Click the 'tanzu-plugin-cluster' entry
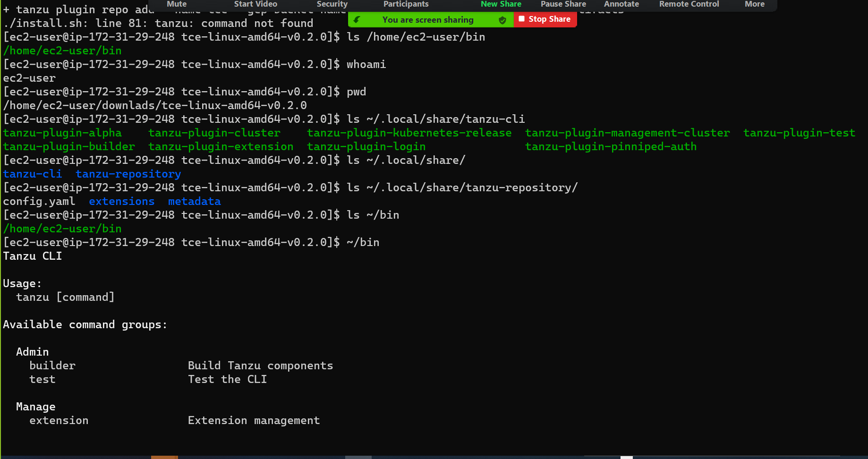The width and height of the screenshot is (868, 459). pos(214,133)
